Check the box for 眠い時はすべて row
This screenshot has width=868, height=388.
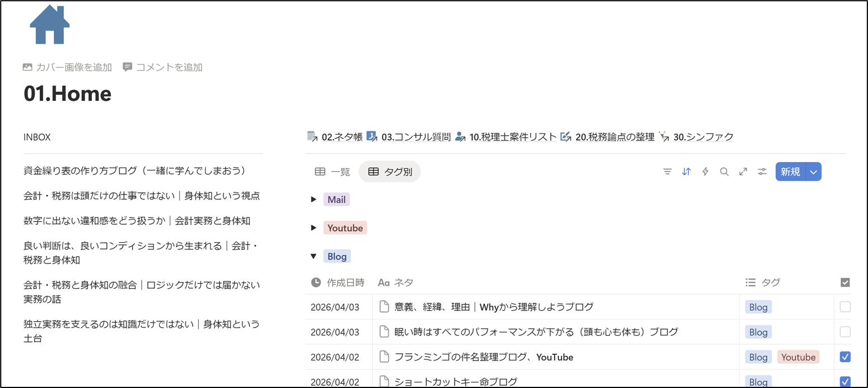tap(845, 332)
